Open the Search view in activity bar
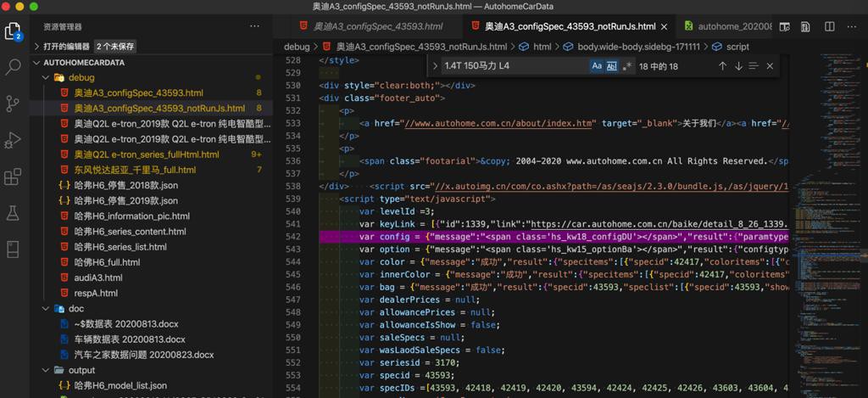868x398 pixels. pos(13,67)
